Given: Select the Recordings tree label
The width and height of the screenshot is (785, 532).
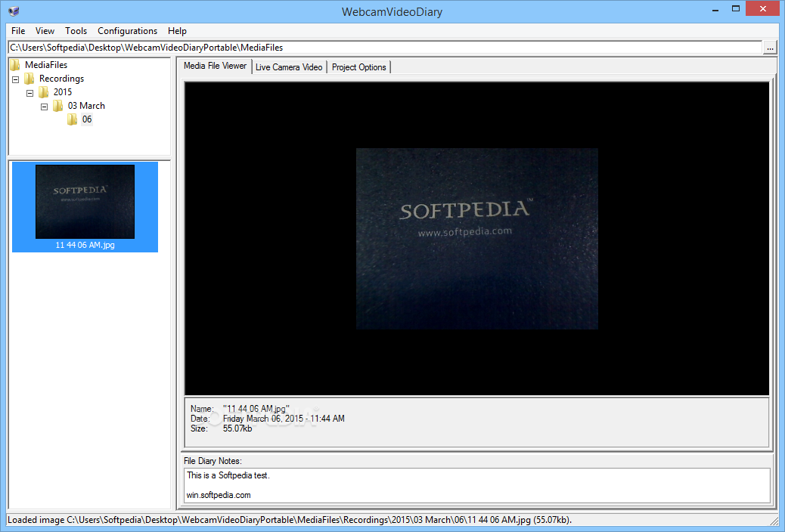Looking at the screenshot, I should 61,79.
